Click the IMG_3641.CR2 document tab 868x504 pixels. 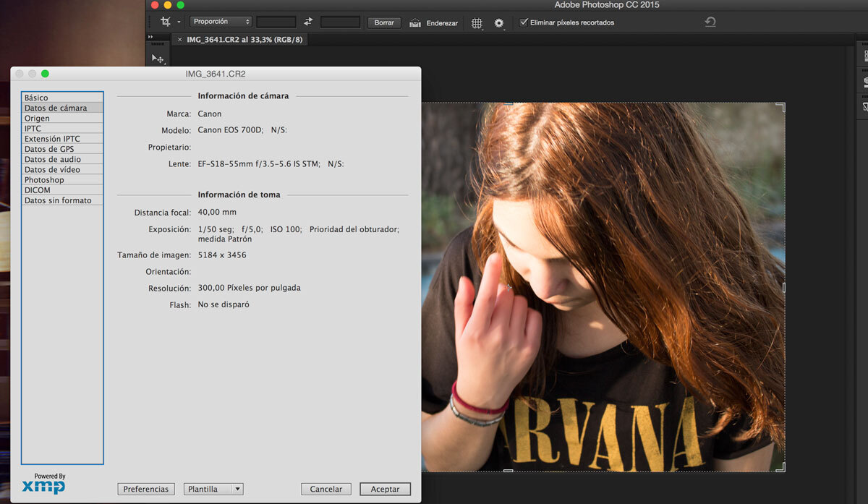pos(244,40)
